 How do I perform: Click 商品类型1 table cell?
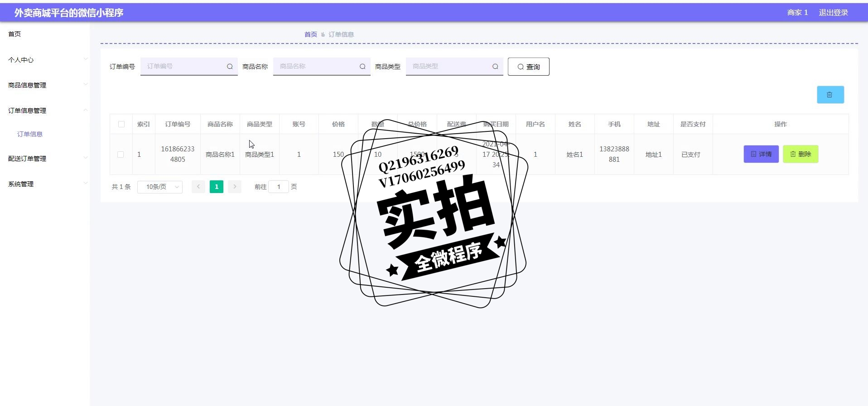(260, 155)
